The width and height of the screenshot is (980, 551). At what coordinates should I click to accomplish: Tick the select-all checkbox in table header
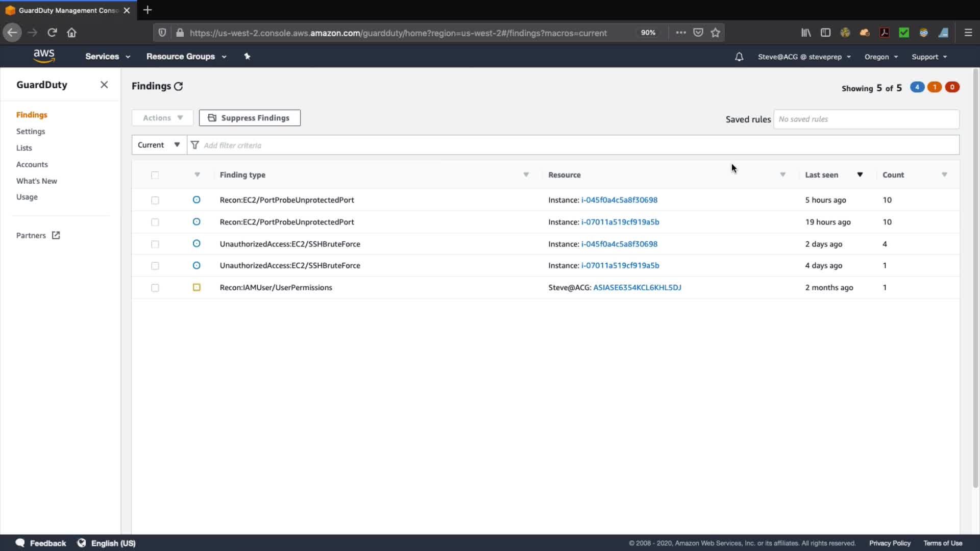(155, 175)
